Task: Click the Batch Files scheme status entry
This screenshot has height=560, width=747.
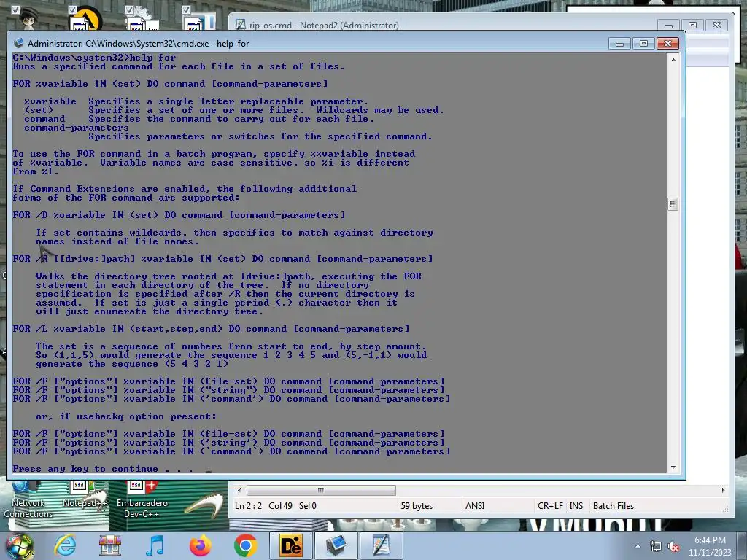Action: [613, 506]
